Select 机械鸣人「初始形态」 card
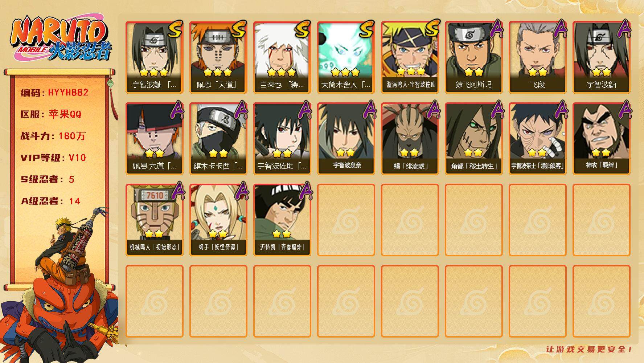This screenshot has height=363, width=644. (154, 220)
